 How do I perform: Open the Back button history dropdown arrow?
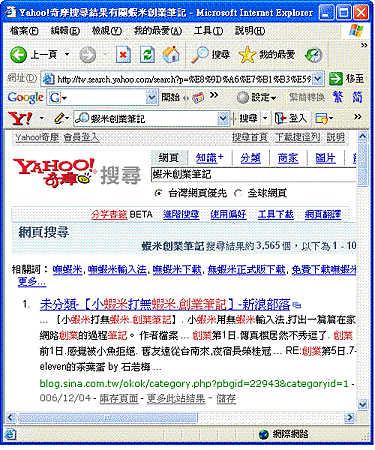67,54
